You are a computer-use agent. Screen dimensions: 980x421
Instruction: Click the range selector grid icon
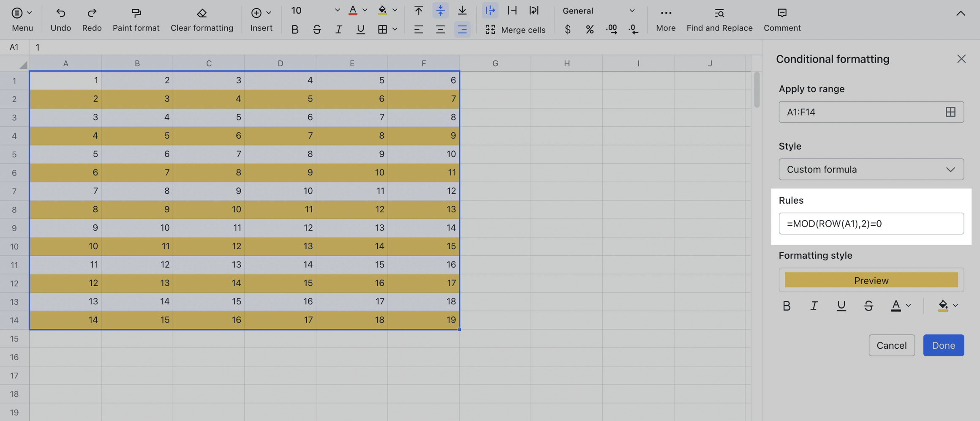point(950,112)
